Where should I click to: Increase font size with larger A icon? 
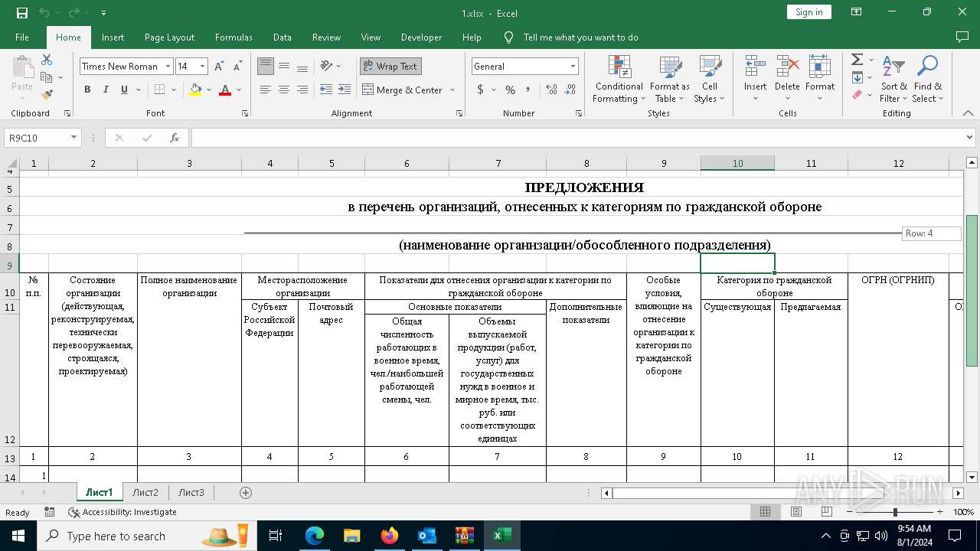point(220,67)
